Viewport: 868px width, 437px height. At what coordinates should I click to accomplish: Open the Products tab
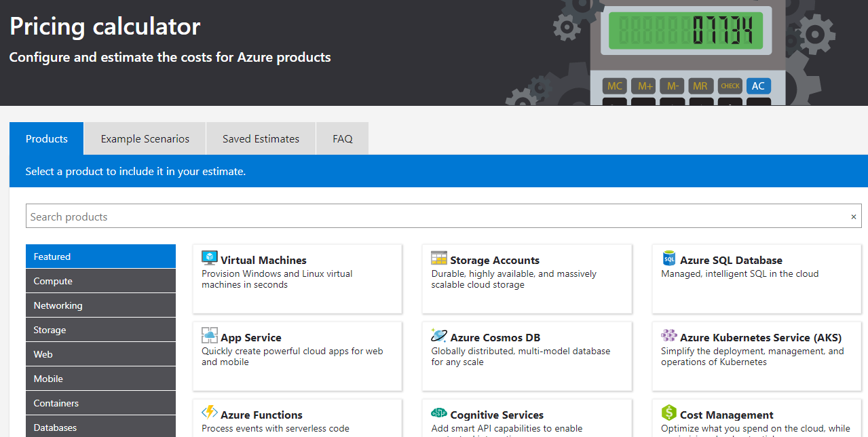47,138
